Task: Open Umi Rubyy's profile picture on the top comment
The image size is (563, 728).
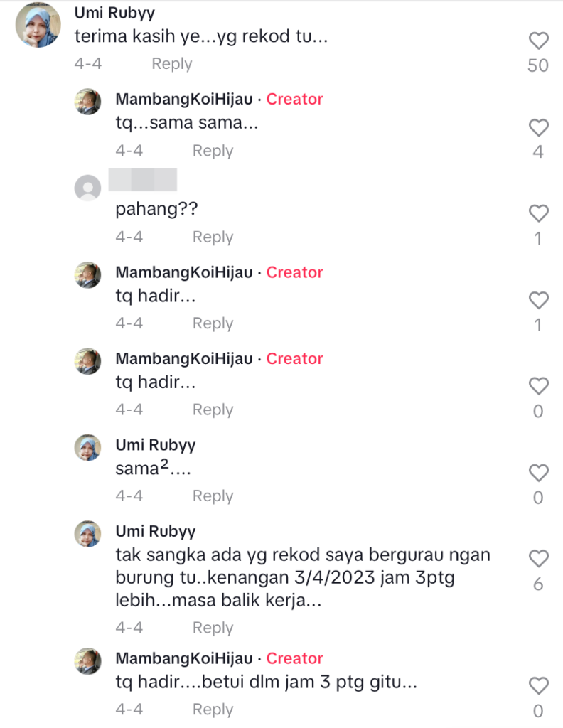Action: click(x=38, y=26)
